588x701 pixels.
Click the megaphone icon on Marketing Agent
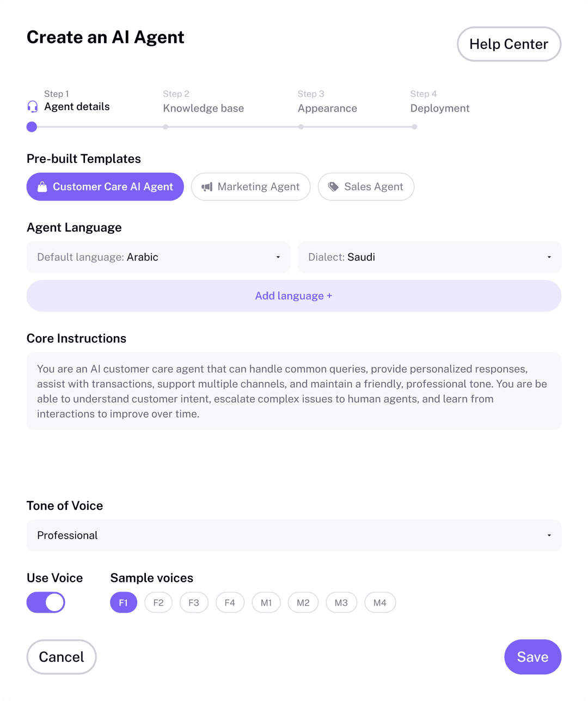tap(207, 187)
